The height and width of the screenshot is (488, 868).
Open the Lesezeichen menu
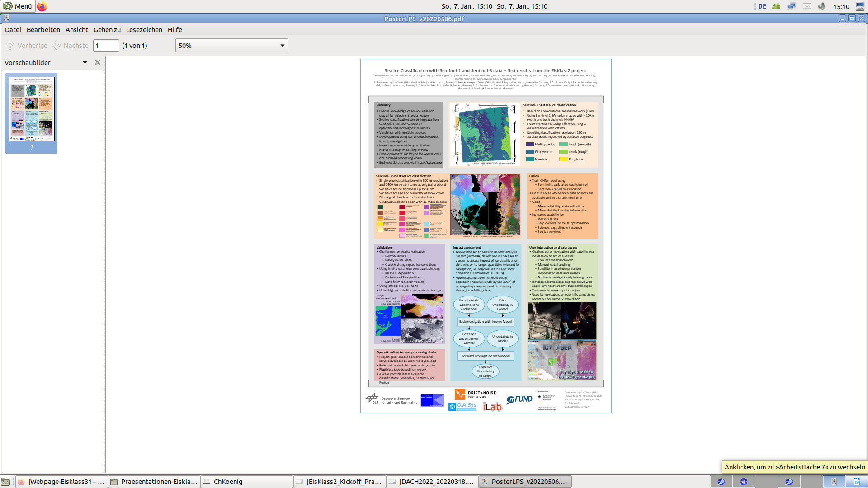(x=144, y=30)
